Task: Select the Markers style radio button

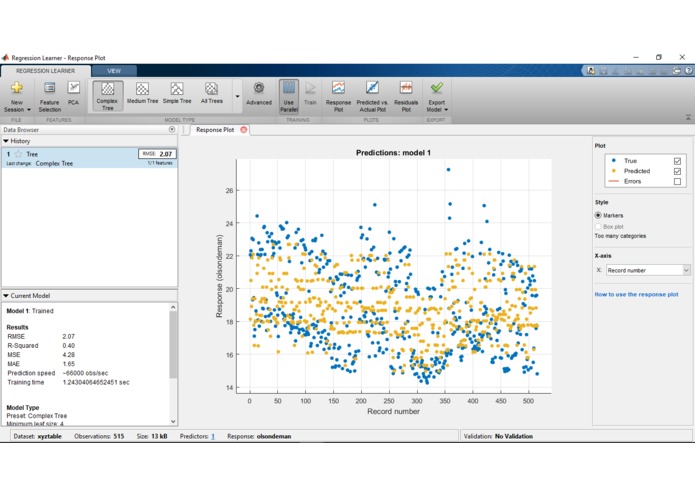Action: [598, 215]
